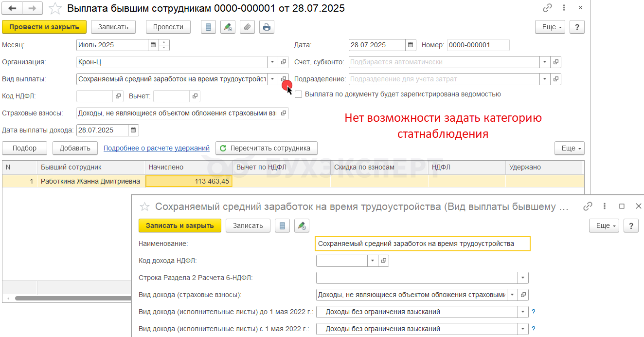Enable 'Выплата по документу будет зарегистрирована ведомостью' checkbox
The image size is (644, 337).
[x=299, y=94]
